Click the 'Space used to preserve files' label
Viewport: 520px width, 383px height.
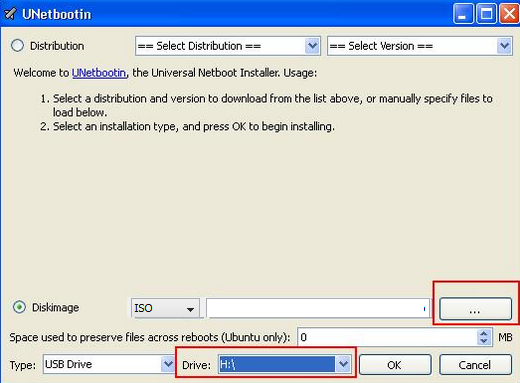150,337
